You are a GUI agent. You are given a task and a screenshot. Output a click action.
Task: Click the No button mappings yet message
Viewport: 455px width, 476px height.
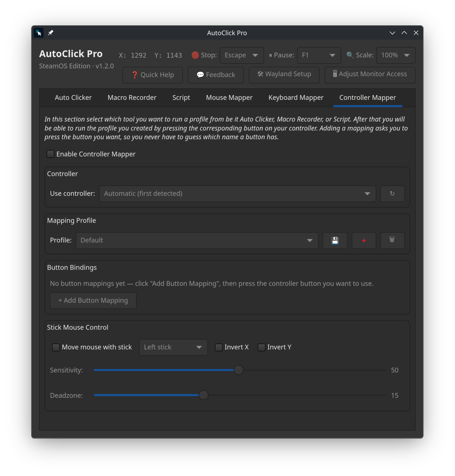tap(212, 283)
